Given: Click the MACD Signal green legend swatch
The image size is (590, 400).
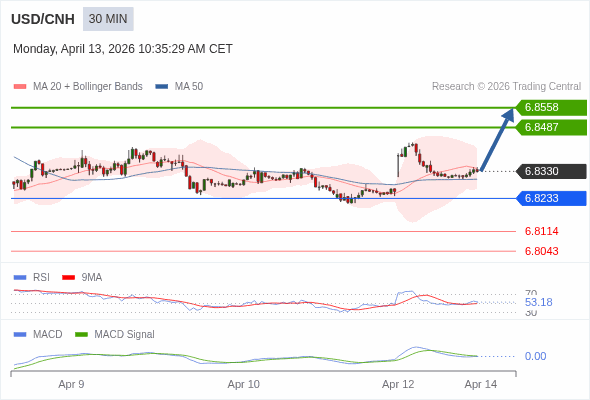Looking at the screenshot, I should pos(81,334).
